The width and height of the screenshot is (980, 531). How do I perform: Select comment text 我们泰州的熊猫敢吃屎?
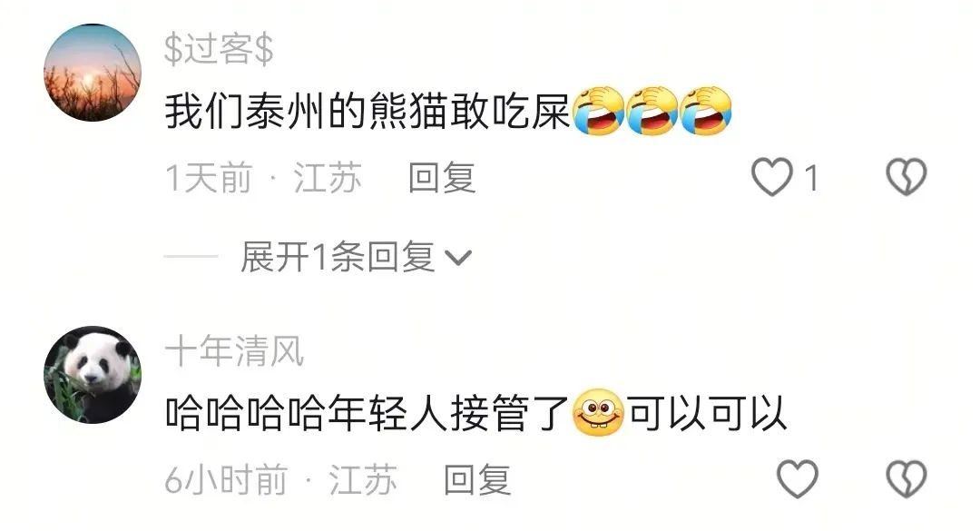coord(368,112)
